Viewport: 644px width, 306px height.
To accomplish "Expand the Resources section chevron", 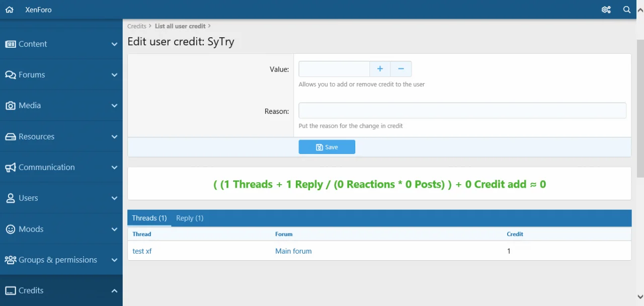I will coord(114,137).
